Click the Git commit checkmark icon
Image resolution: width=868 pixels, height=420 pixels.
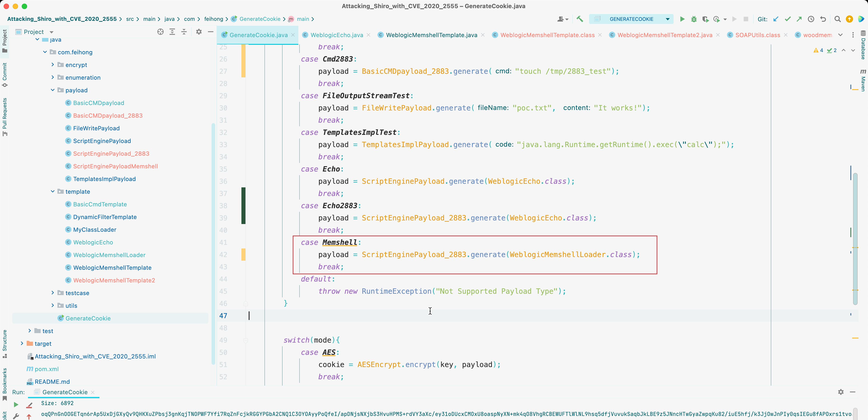tap(788, 19)
